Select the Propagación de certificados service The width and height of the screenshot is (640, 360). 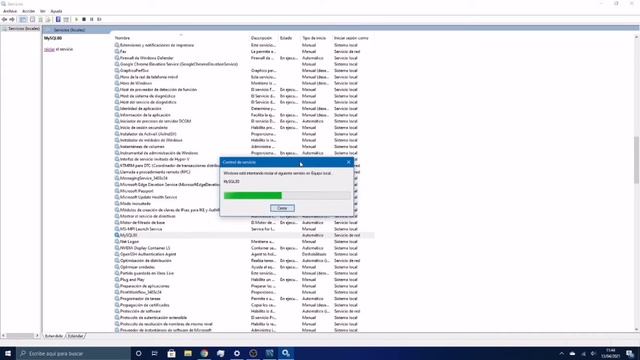244,305
